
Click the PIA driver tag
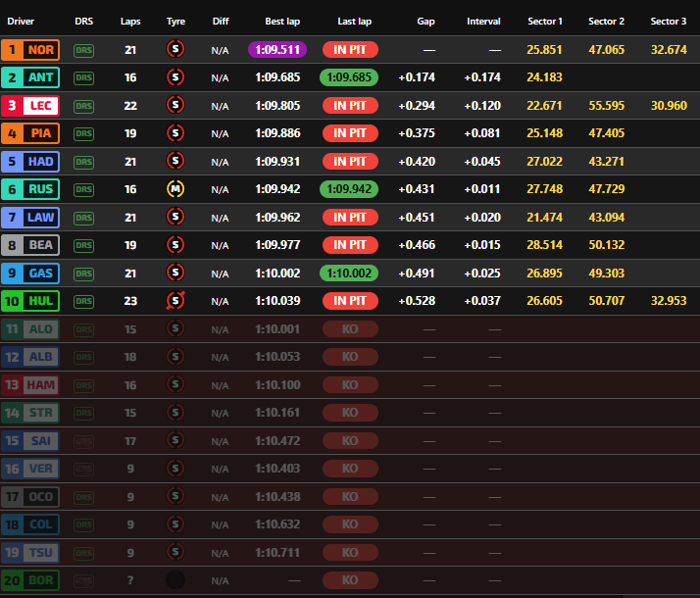tap(31, 133)
